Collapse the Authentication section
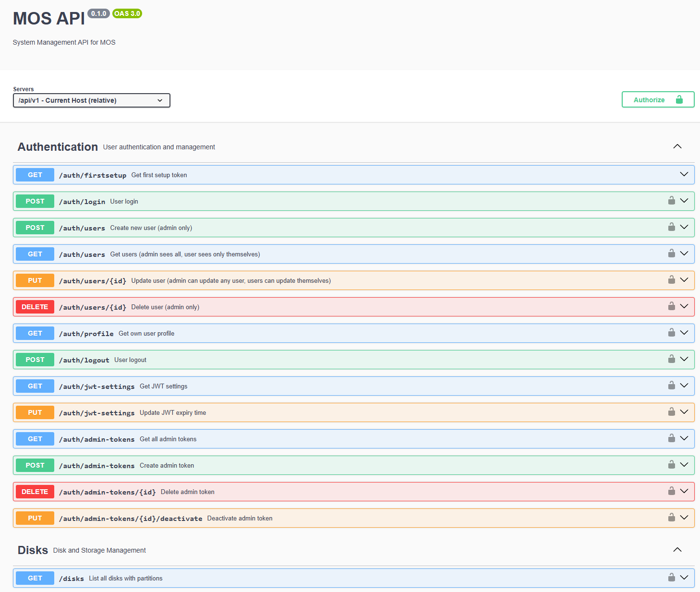 pos(677,146)
